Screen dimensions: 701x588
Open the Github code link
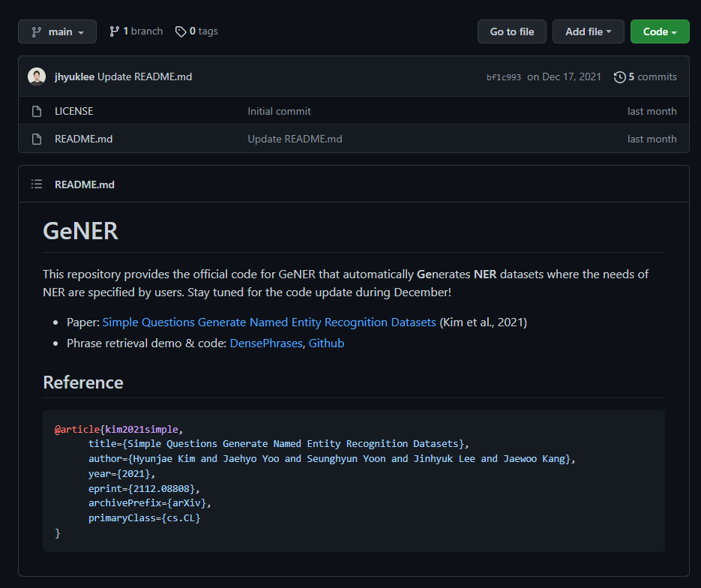(326, 343)
